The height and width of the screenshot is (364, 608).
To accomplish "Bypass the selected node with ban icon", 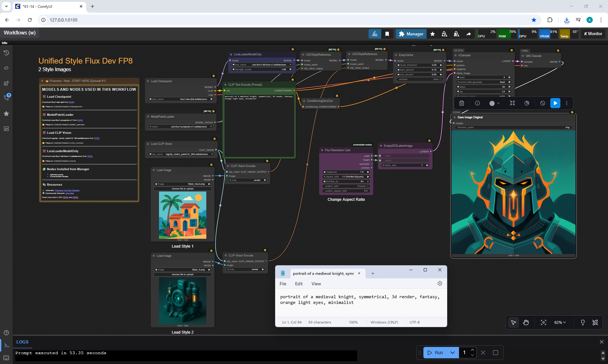I will click(x=542, y=103).
